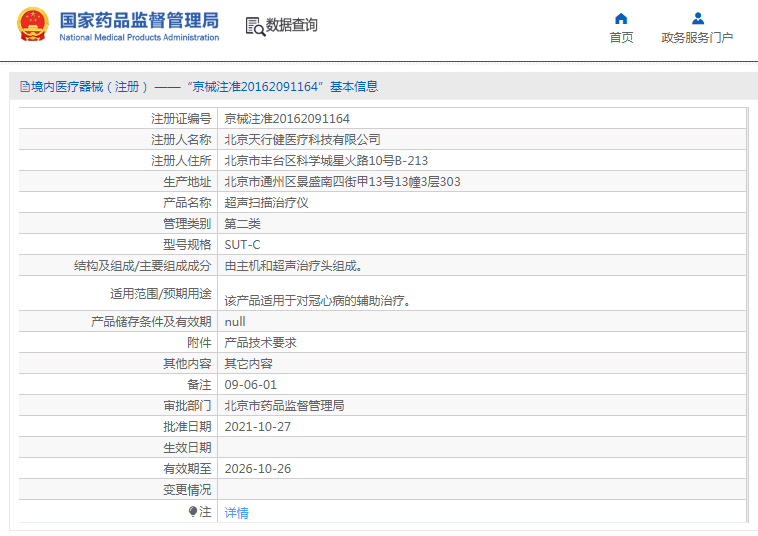
Task: Click the 审批部门 row label
Action: coord(188,406)
